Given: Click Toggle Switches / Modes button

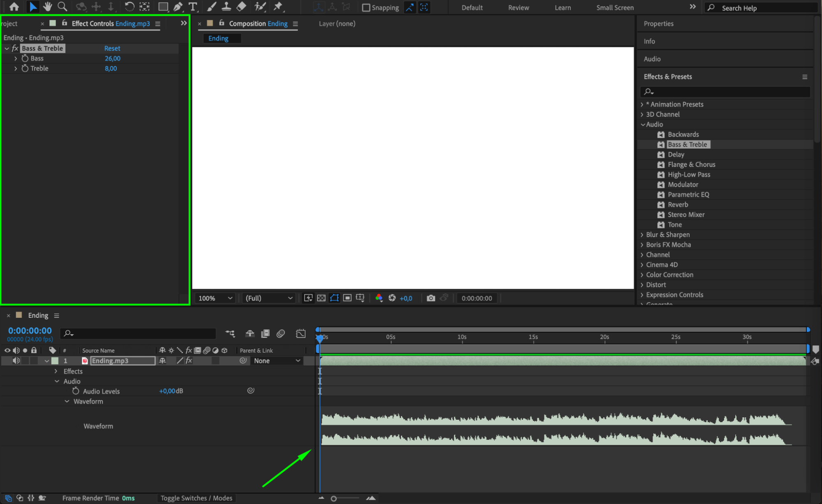Looking at the screenshot, I should pos(196,498).
